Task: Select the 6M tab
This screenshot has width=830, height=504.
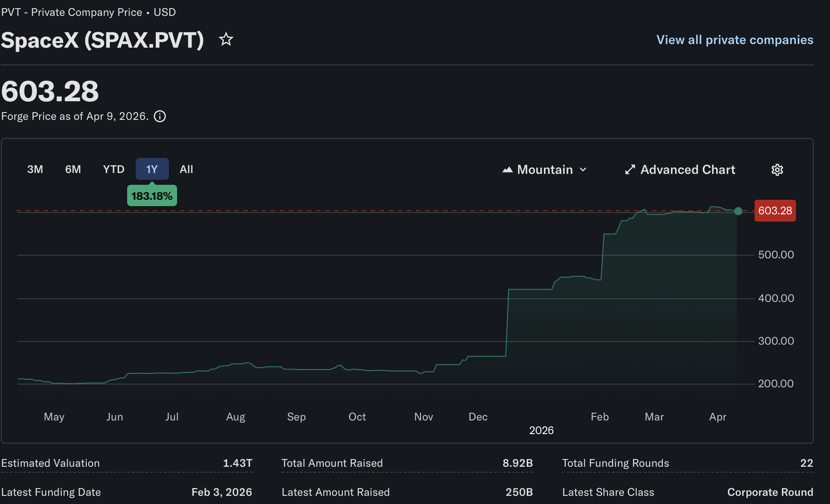Action: click(73, 169)
